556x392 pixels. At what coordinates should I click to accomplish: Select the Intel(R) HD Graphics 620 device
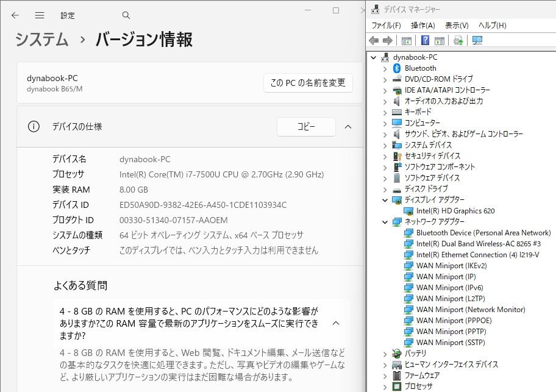click(x=455, y=211)
